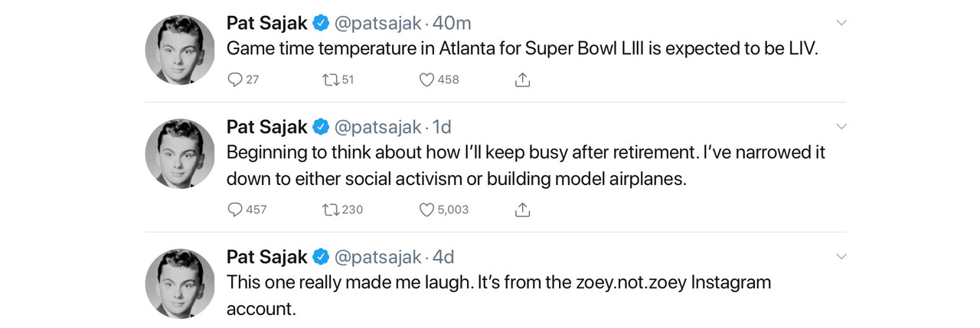Screen dimensions: 980x328
Task: Like the retirement tweet with 5,003 likes
Action: point(427,209)
